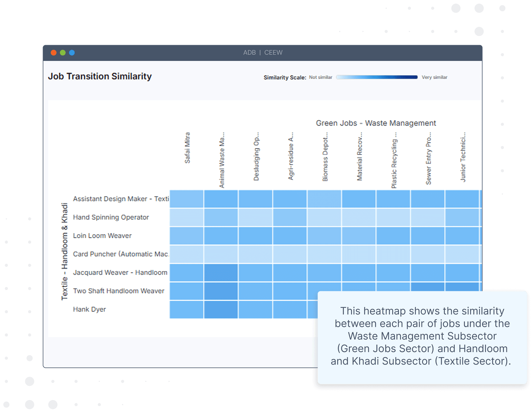Image resolution: width=532 pixels, height=413 pixels.
Task: Click the Assistant Design Maker row label
Action: (121, 199)
